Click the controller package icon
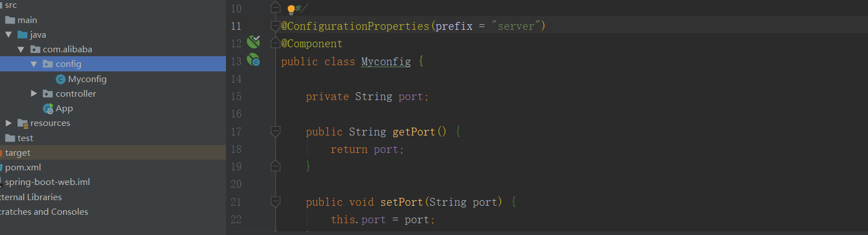 (x=48, y=94)
